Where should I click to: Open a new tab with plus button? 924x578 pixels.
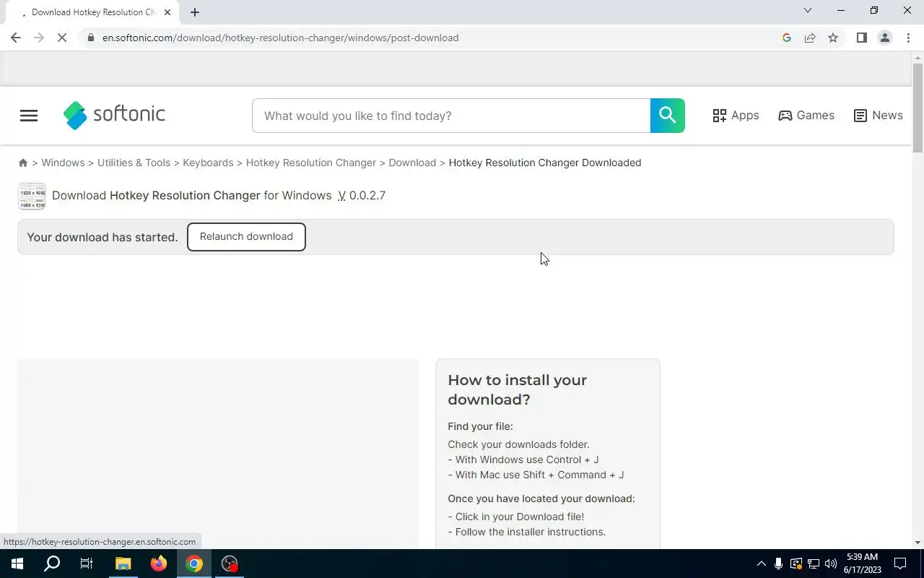195,12
